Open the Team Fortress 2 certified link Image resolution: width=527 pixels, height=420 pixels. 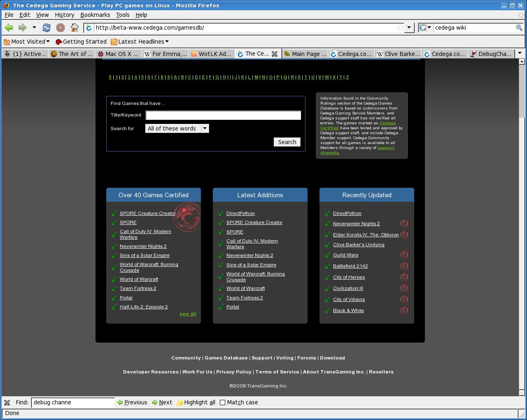tap(138, 288)
